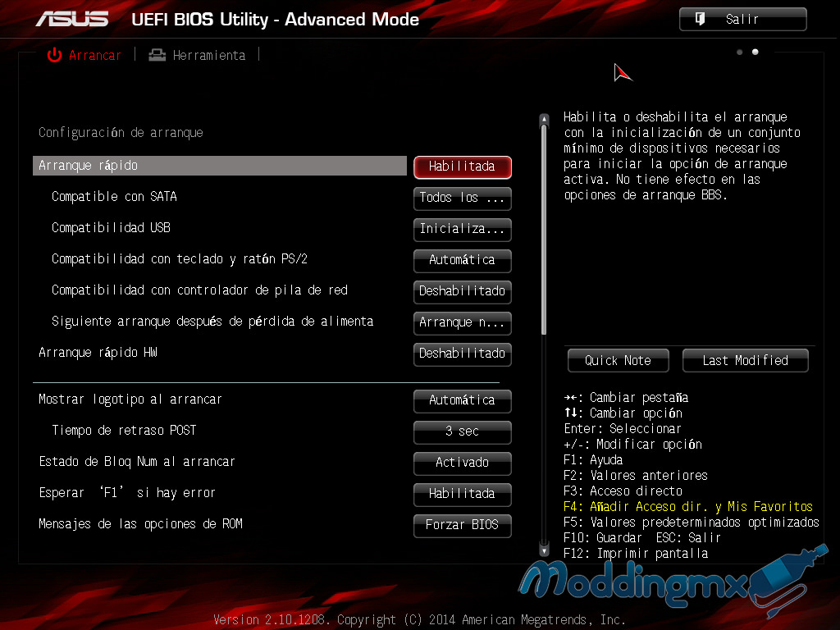Open teclado y ratón PS/2 Automática dropdown
The width and height of the screenshot is (840, 630).
463,260
